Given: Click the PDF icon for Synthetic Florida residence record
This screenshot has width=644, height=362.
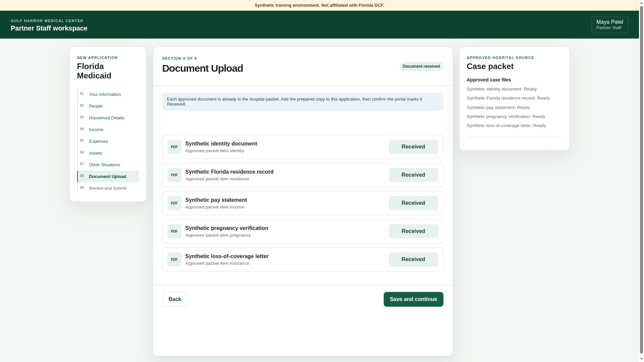Looking at the screenshot, I should tap(174, 175).
